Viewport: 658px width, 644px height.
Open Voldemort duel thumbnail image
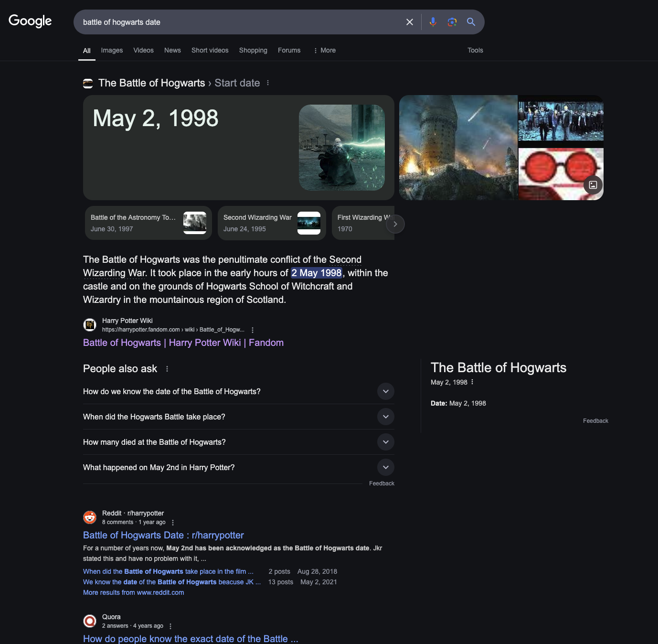pyautogui.click(x=342, y=148)
